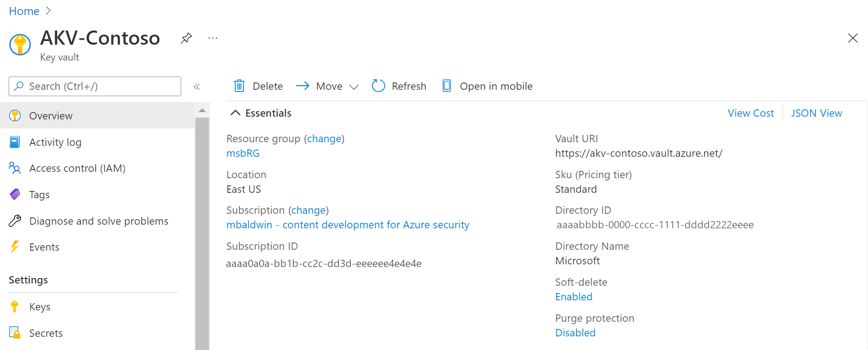868x350 pixels.
Task: Select Activity log in sidebar
Action: click(x=55, y=143)
